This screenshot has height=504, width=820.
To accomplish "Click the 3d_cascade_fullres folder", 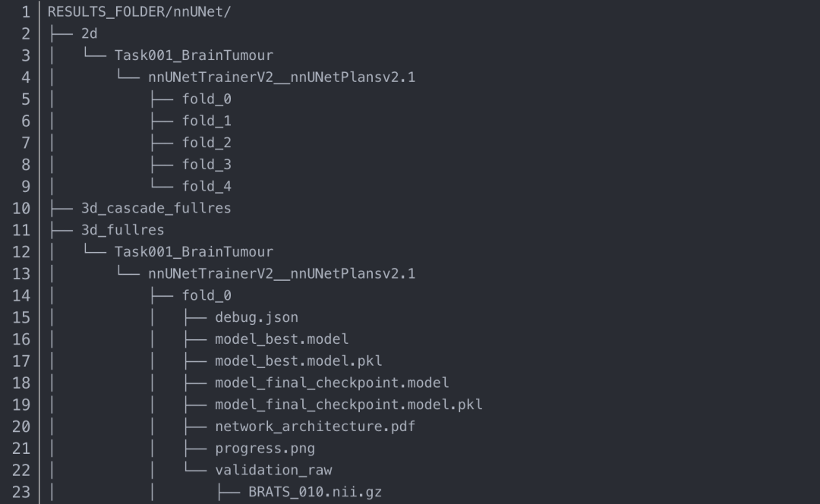I will (x=156, y=208).
